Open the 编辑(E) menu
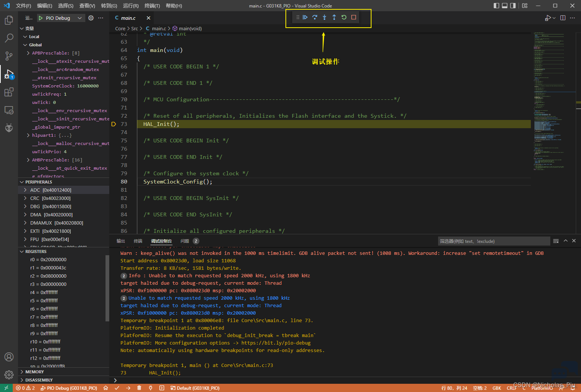The height and width of the screenshot is (392, 581). tap(45, 6)
